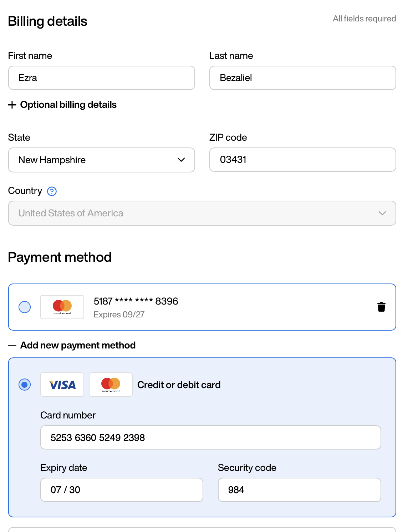The width and height of the screenshot is (403, 532).
Task: Click the 'Expiry date' label
Action: (64, 468)
